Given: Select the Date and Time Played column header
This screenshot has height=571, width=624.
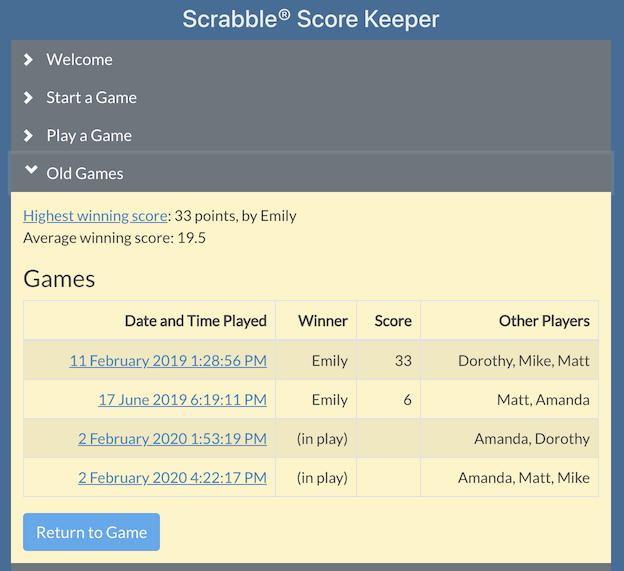Looking at the screenshot, I should pyautogui.click(x=149, y=320).
